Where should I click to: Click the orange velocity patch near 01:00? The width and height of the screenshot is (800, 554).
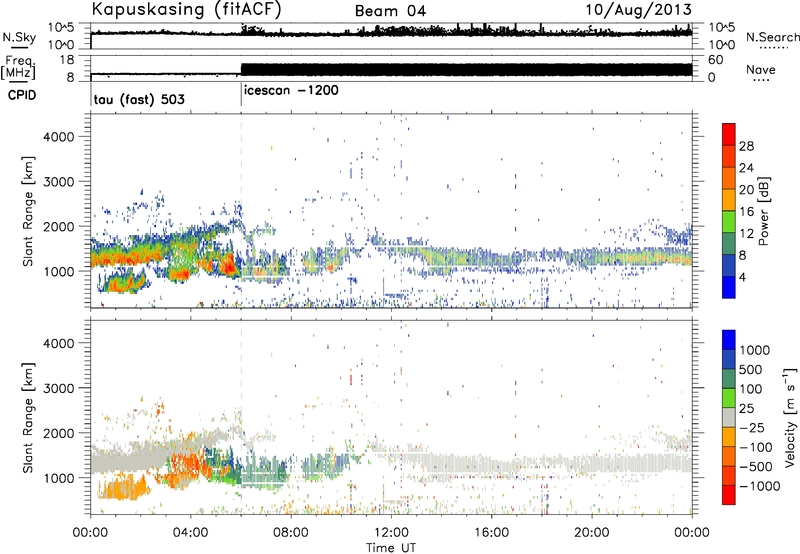(x=122, y=486)
